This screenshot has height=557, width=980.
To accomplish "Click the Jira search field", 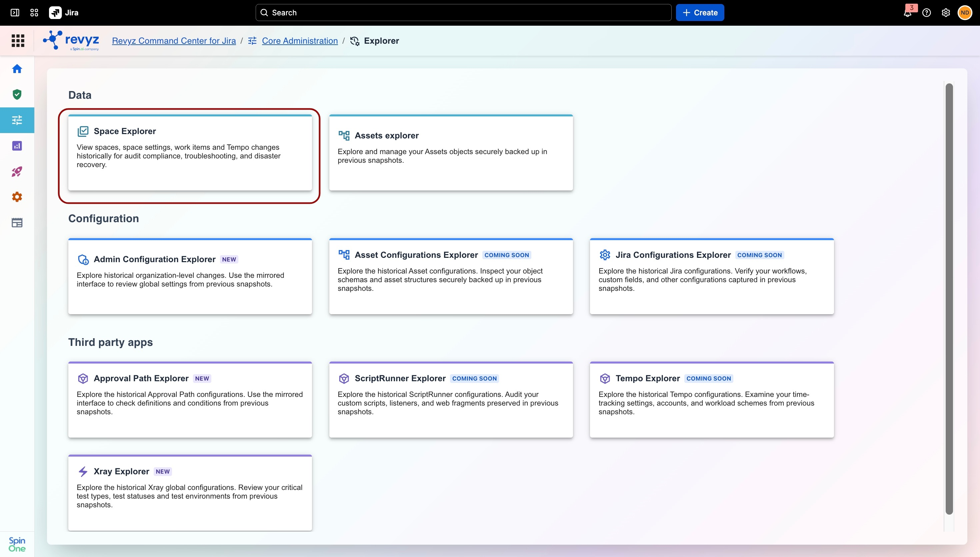I will tap(463, 13).
